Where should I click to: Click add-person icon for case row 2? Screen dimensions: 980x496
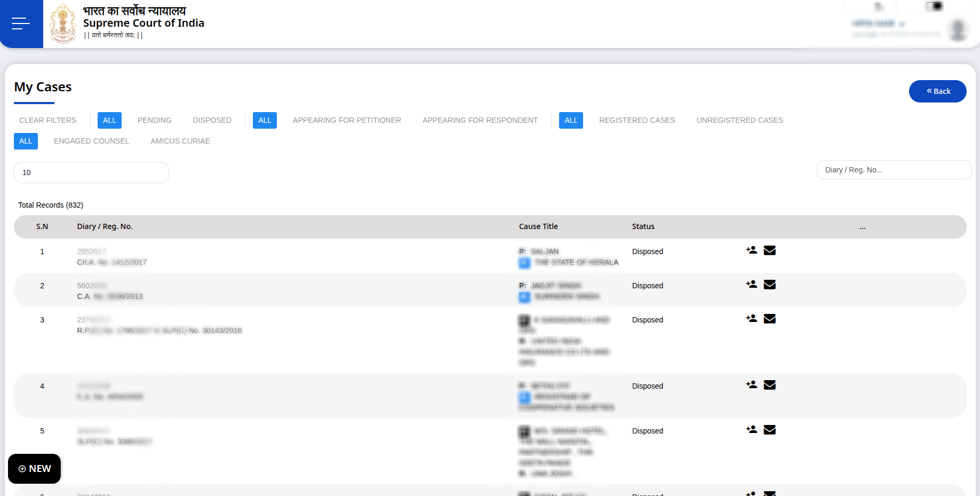[x=751, y=285]
